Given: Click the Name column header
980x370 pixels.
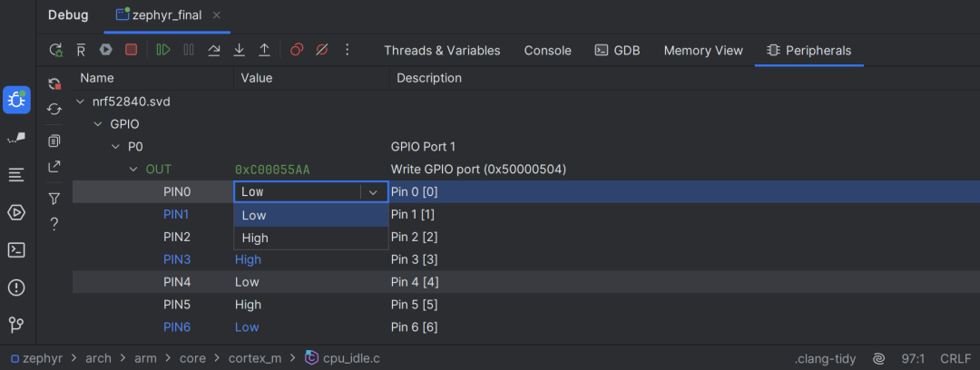Looking at the screenshot, I should coord(97,78).
